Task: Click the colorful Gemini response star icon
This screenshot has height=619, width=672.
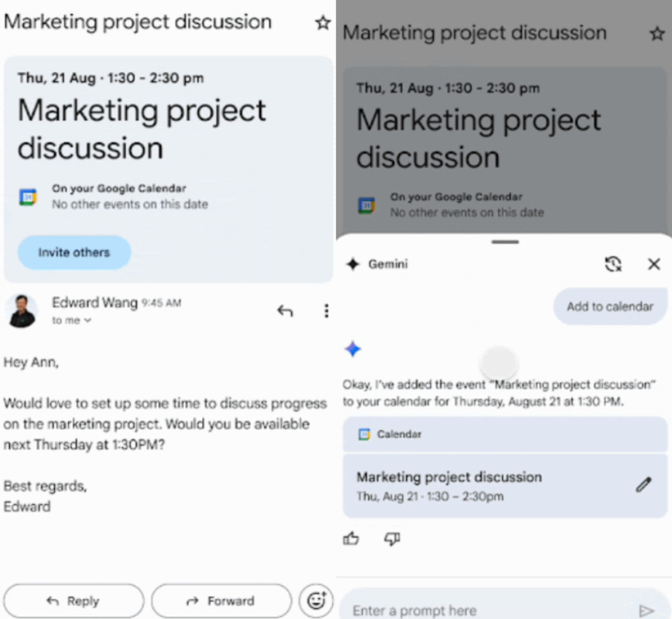Action: pyautogui.click(x=353, y=349)
